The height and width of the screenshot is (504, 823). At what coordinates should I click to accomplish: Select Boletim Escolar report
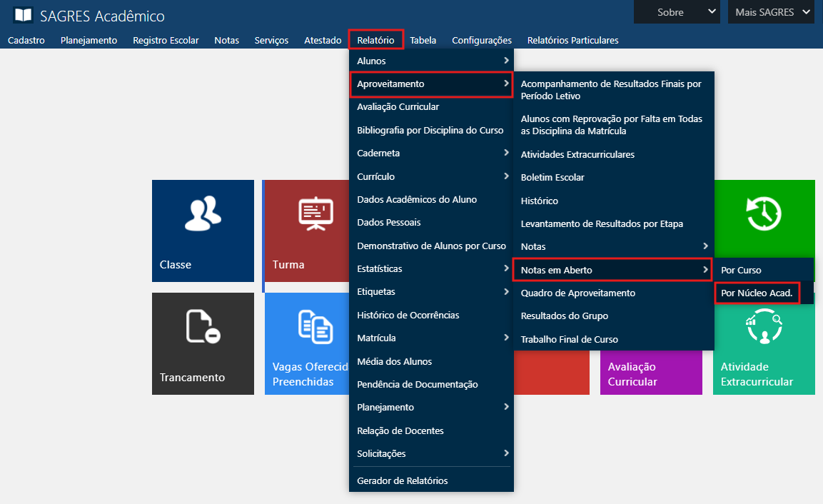[552, 177]
